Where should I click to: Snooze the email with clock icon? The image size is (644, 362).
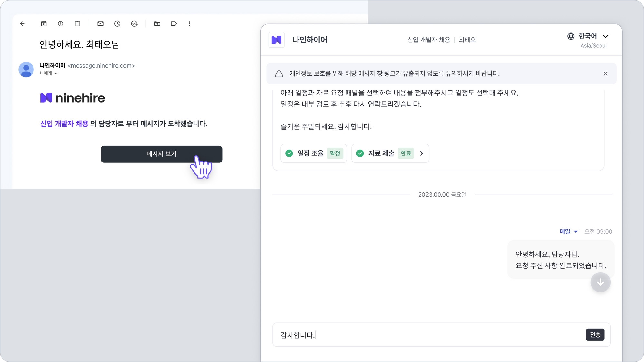point(117,23)
